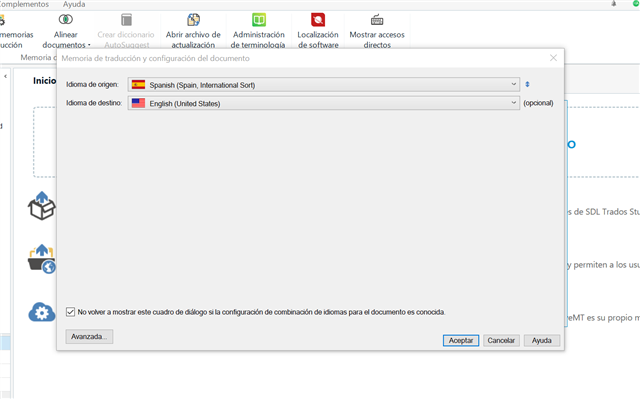
Task: Click the Spanish flag in source language
Action: (x=138, y=84)
